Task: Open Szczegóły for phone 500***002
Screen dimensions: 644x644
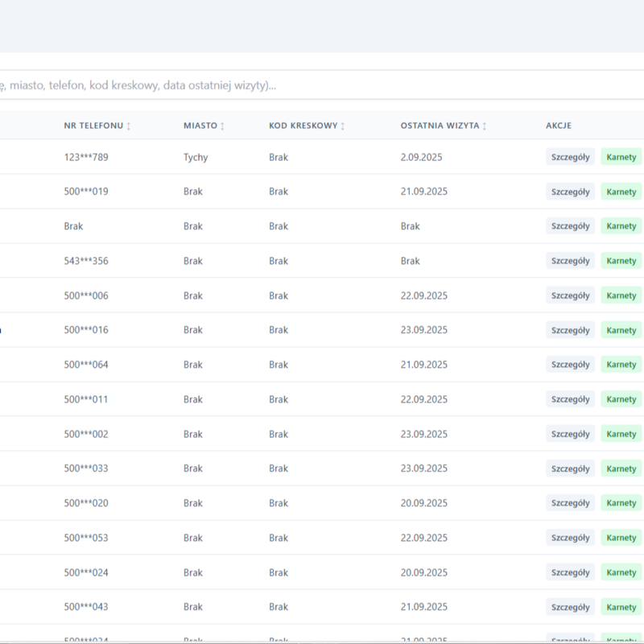Action: (570, 434)
